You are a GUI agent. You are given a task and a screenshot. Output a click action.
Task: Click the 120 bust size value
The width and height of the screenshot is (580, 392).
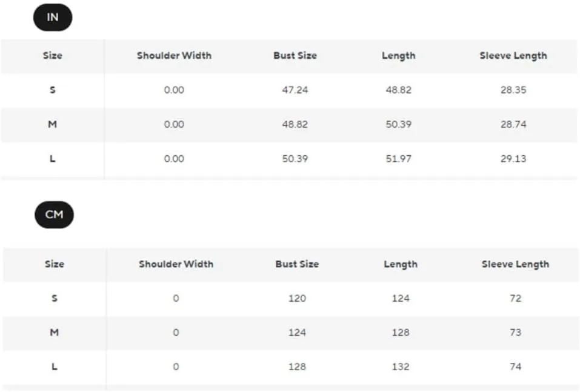click(297, 298)
